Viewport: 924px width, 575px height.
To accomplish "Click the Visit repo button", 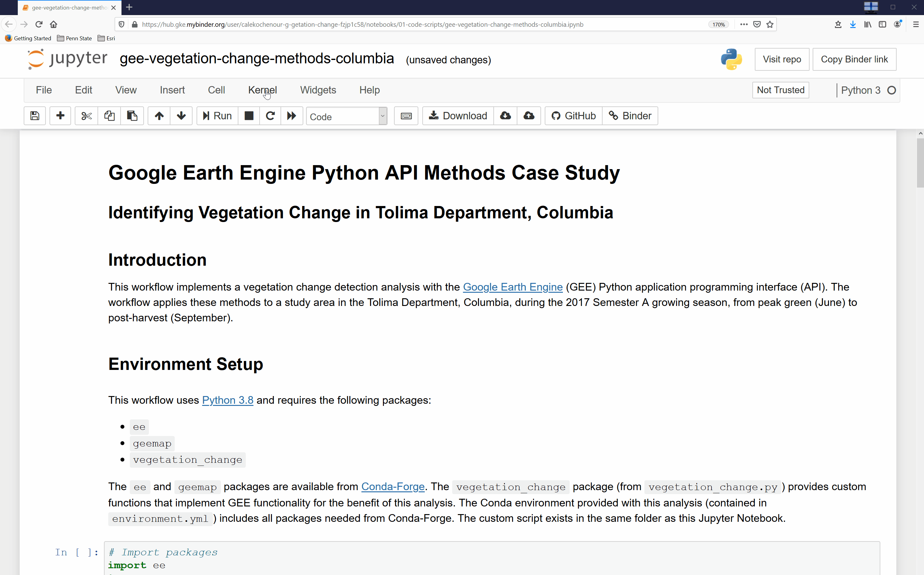I will [782, 59].
